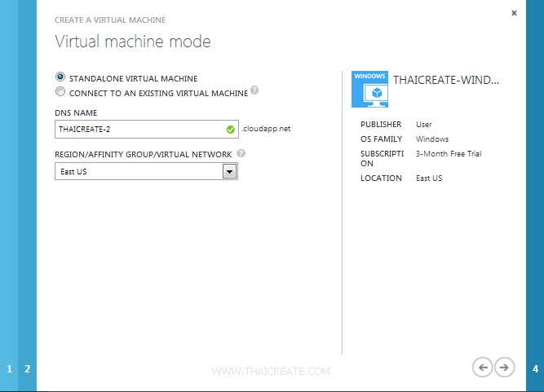Image resolution: width=544 pixels, height=392 pixels.
Task: Open help icon next to Region/Affinity Group label
Action: tap(241, 153)
